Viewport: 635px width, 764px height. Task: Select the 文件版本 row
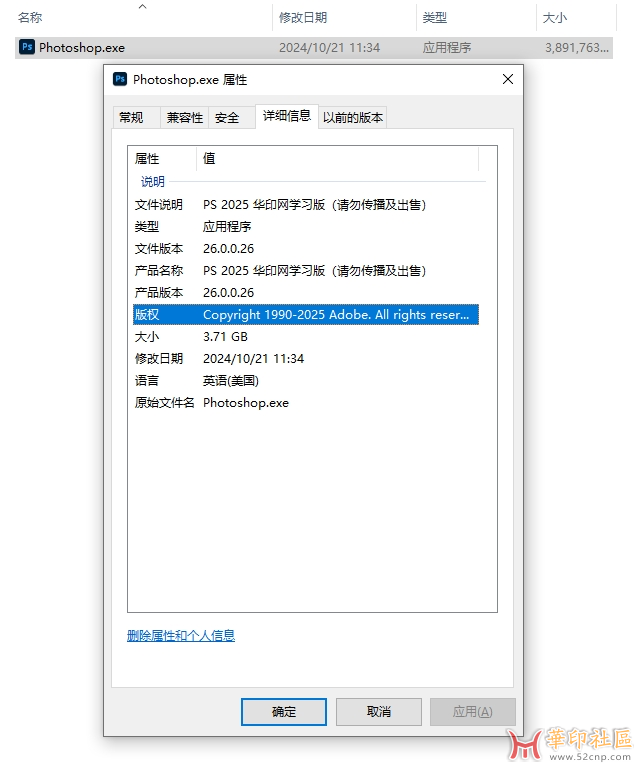(306, 248)
